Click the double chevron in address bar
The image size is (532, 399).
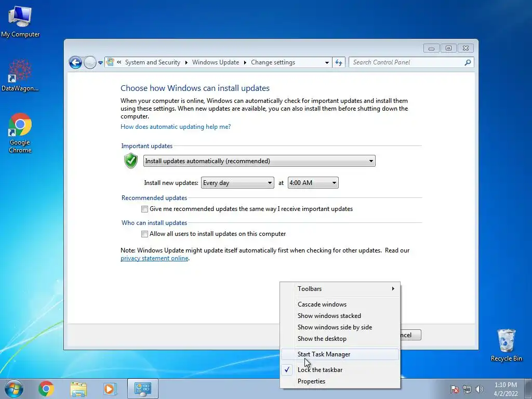pos(119,62)
